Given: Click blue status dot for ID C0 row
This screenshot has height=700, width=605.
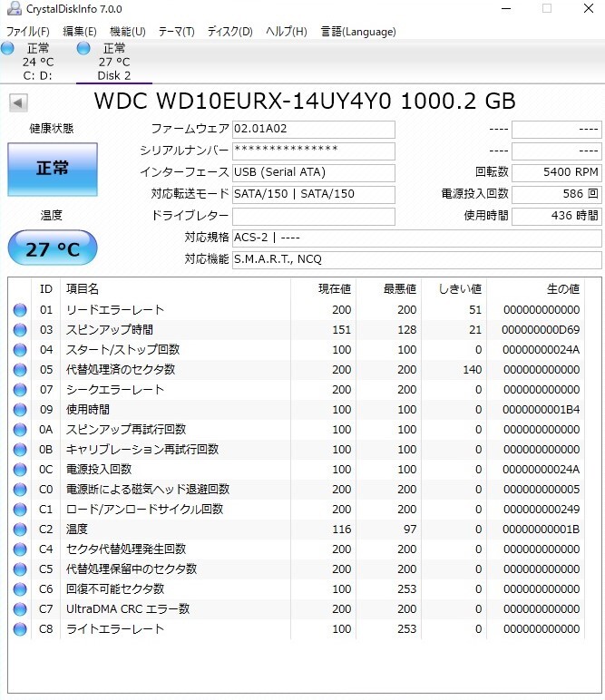Looking at the screenshot, I should click(x=20, y=490).
